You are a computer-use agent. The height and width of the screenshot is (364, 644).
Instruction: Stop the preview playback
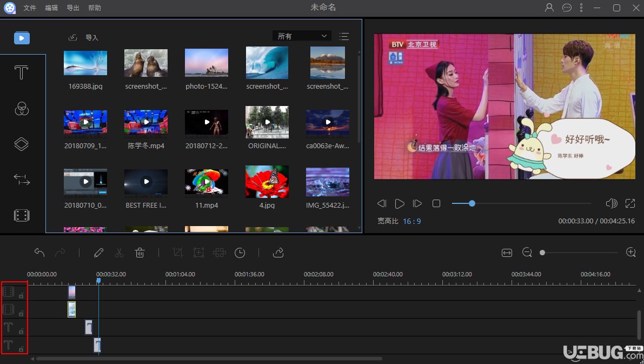(x=436, y=203)
